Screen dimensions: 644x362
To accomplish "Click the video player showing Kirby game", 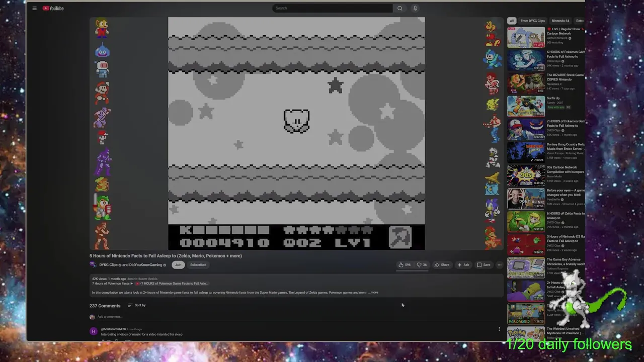I will click(296, 134).
